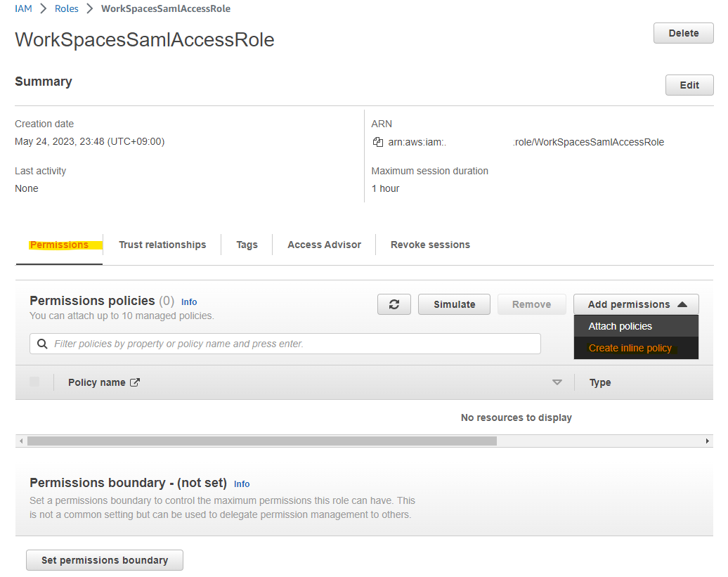728x577 pixels.
Task: View the Access Advisor tab
Action: click(324, 245)
